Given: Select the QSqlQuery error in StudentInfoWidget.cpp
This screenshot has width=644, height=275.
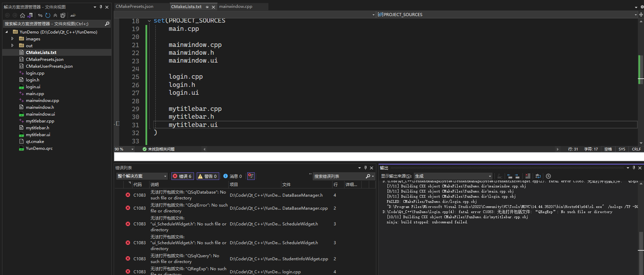Looking at the screenshot, I should [245, 259].
